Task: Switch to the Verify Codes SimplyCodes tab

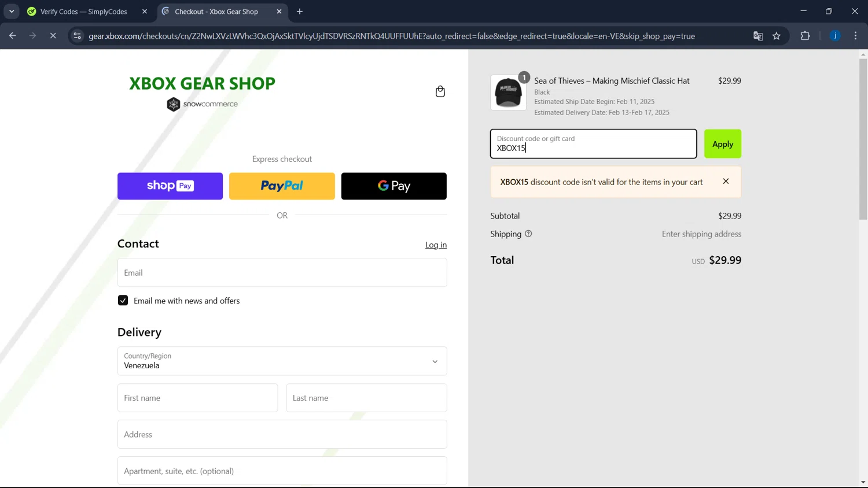Action: click(83, 12)
